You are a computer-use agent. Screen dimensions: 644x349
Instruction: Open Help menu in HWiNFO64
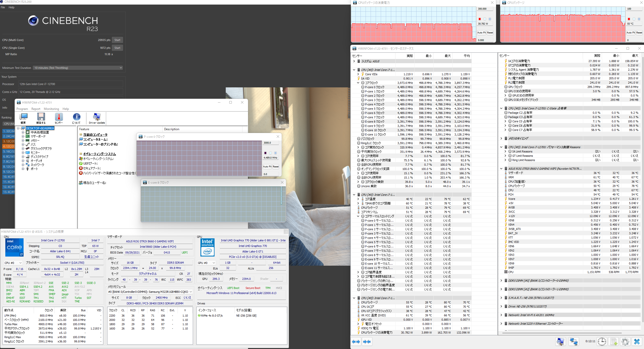click(x=66, y=109)
